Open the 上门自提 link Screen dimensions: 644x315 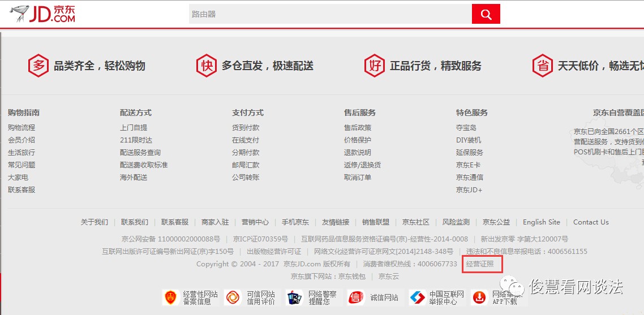tap(134, 128)
